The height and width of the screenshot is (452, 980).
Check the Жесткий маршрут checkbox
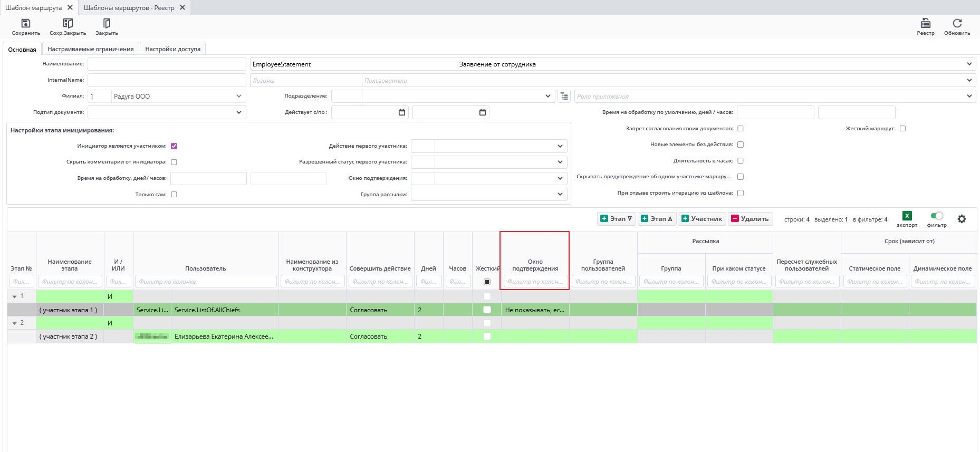903,129
